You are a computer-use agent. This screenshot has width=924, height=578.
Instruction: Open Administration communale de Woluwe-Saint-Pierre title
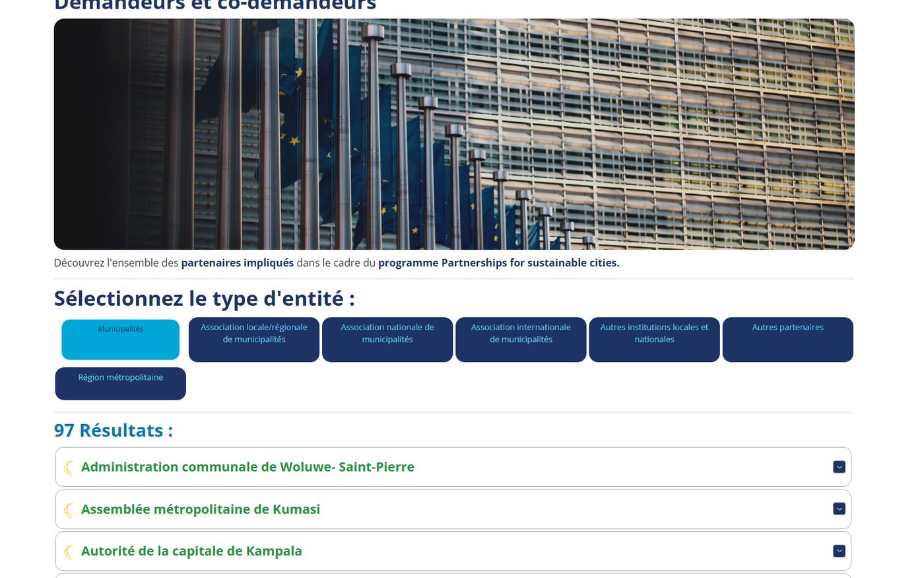(x=247, y=467)
